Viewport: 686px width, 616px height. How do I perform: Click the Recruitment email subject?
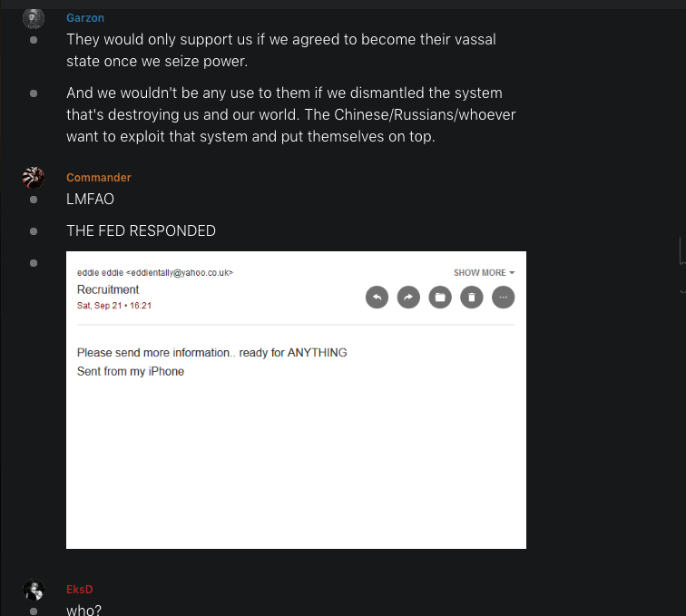[108, 289]
